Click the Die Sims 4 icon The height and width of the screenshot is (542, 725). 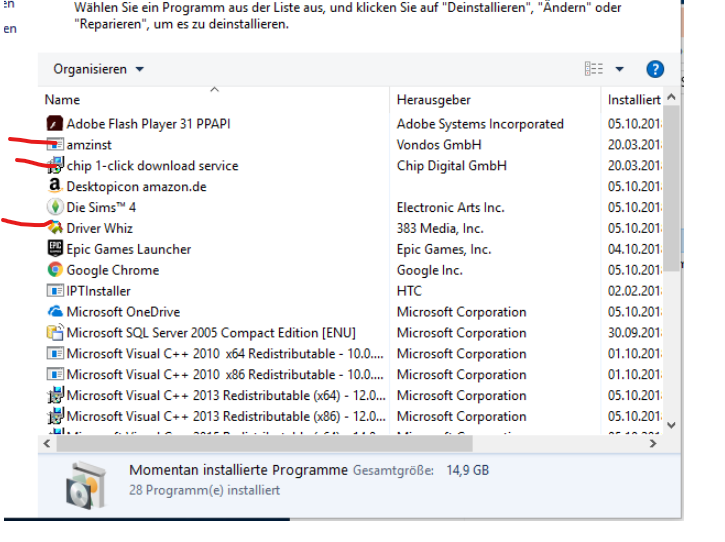(55, 207)
